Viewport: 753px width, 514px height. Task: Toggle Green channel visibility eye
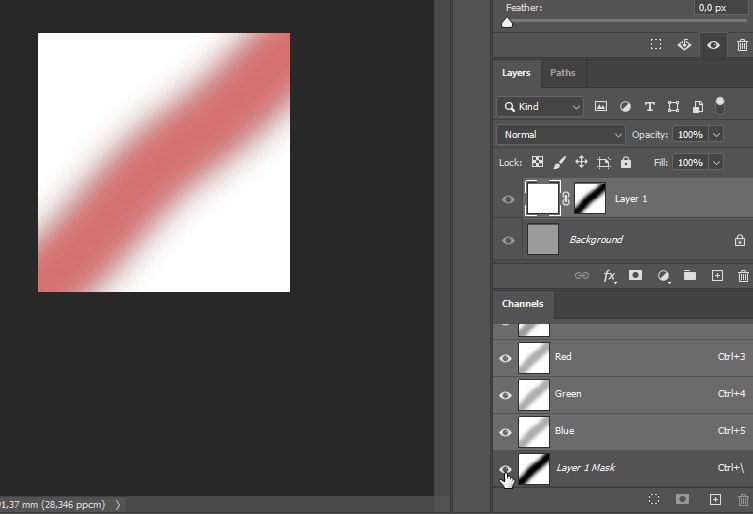pyautogui.click(x=505, y=395)
